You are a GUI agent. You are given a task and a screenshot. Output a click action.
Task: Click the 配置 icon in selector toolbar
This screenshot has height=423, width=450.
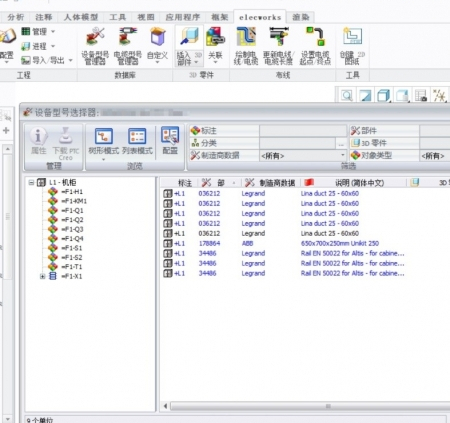click(x=170, y=136)
